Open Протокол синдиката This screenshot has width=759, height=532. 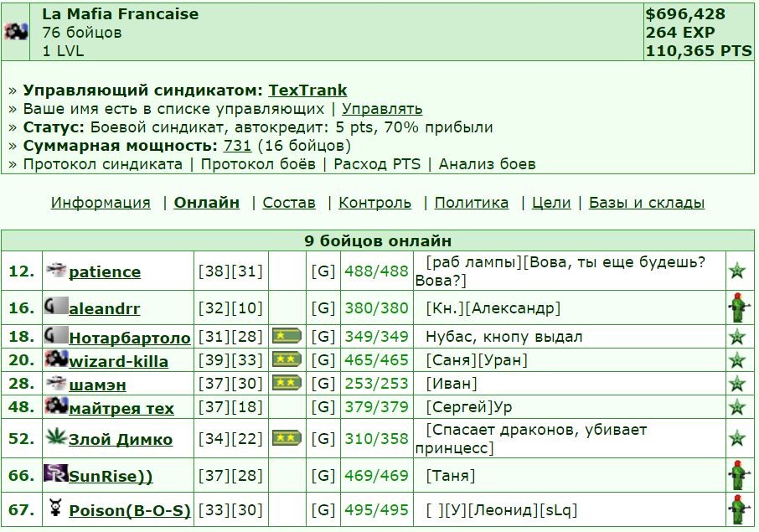[102, 163]
